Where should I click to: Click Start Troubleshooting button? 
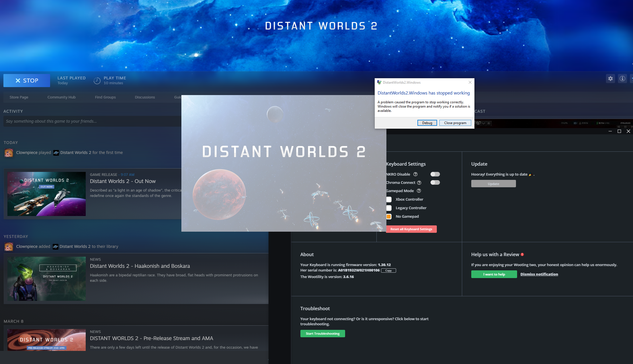click(323, 334)
